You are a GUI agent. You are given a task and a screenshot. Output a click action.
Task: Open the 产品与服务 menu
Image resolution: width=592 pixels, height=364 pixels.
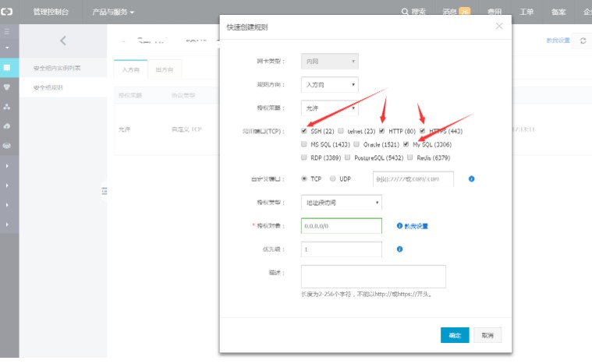(x=112, y=12)
